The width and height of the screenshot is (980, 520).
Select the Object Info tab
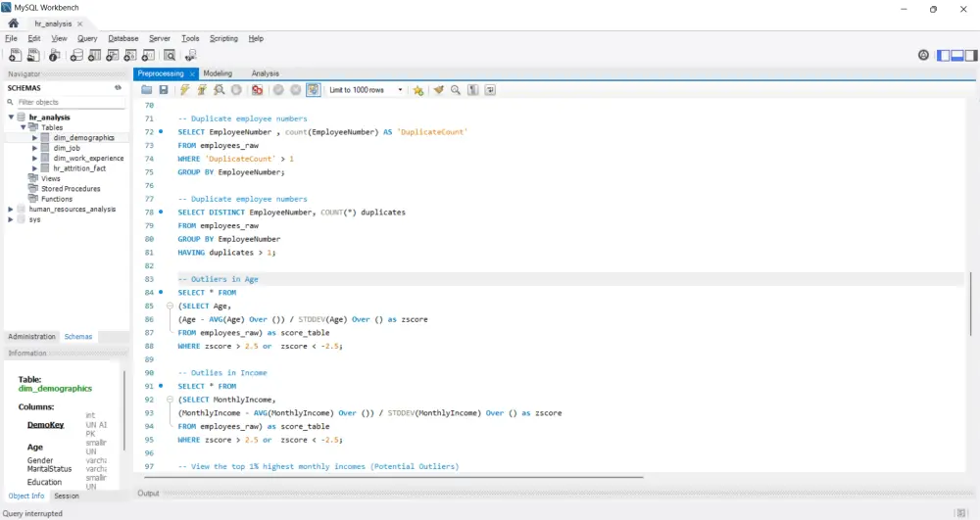coord(26,496)
